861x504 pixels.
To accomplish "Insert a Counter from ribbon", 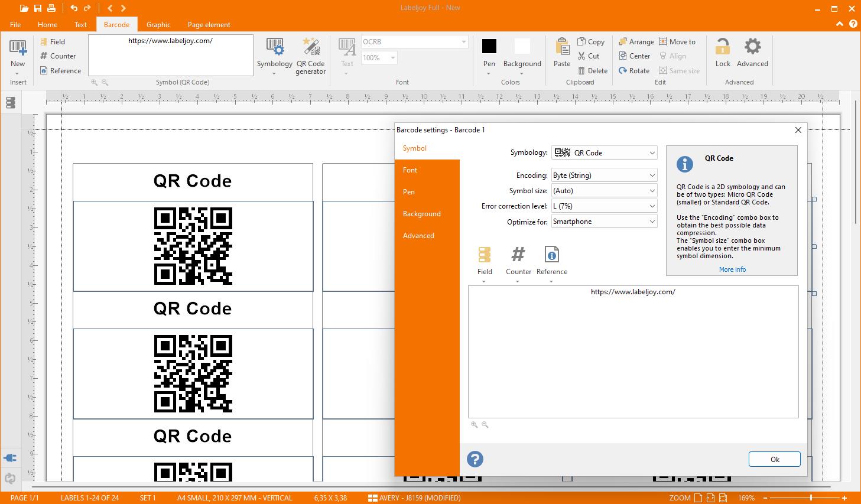I will pos(58,56).
